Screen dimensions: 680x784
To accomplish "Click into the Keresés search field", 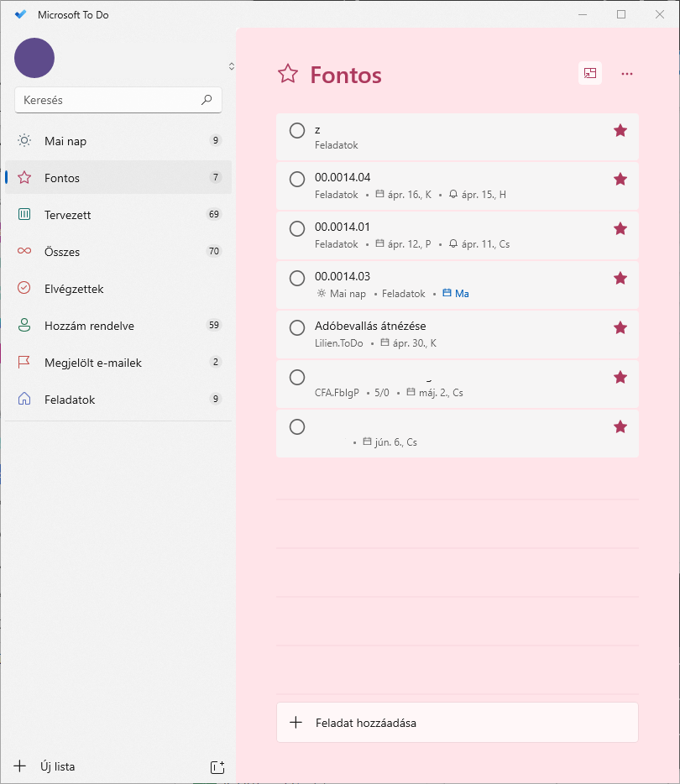I will pyautogui.click(x=107, y=100).
